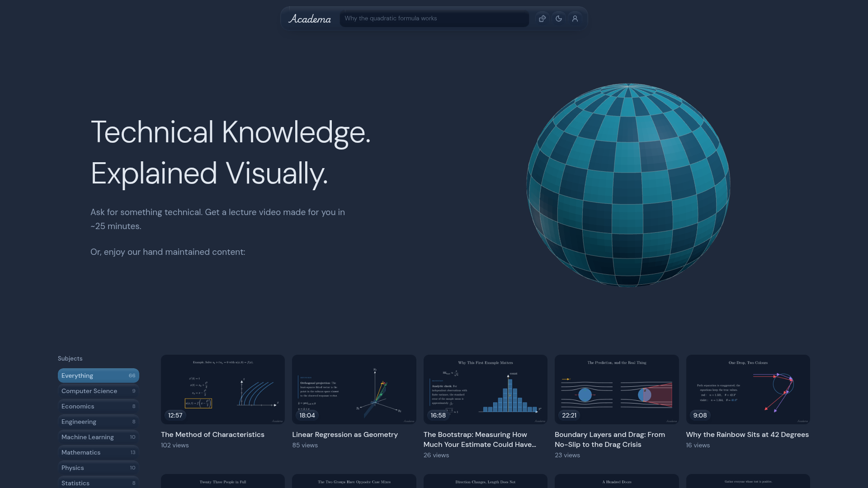Filter by Physics subject
Viewport: 868px width, 488px height.
99,468
